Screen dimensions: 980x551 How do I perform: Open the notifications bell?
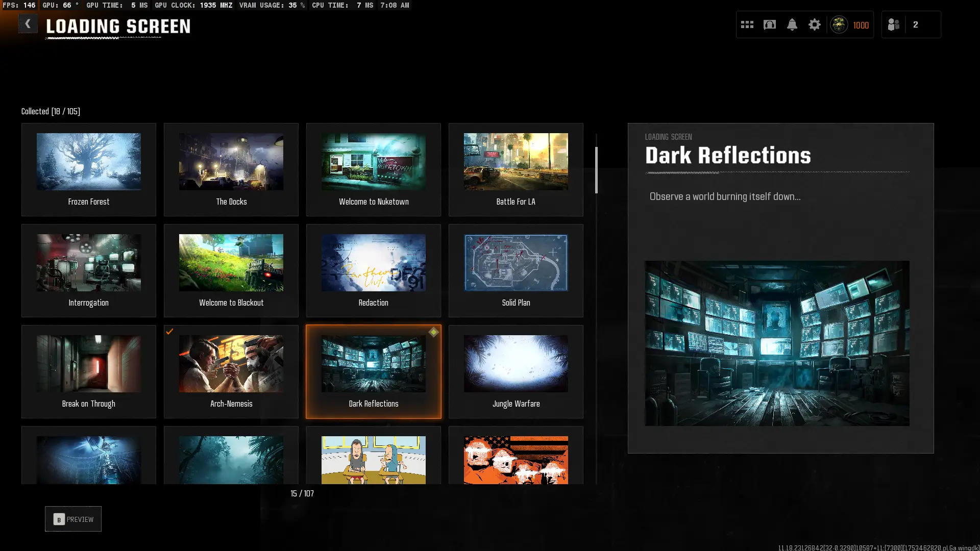click(x=792, y=24)
